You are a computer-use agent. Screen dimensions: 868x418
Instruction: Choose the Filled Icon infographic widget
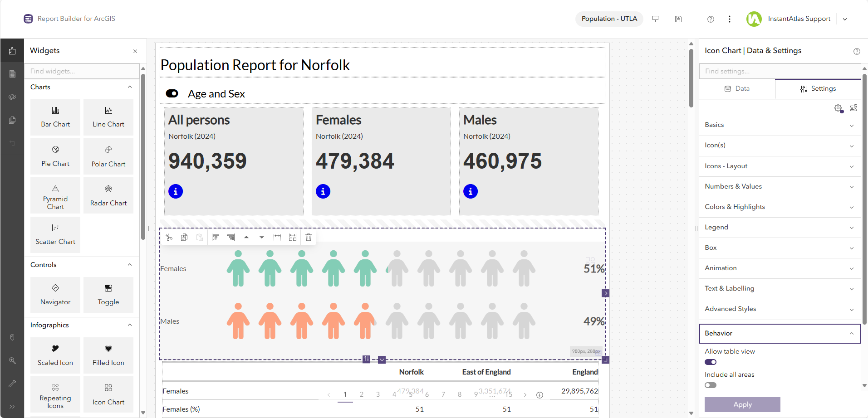108,355
